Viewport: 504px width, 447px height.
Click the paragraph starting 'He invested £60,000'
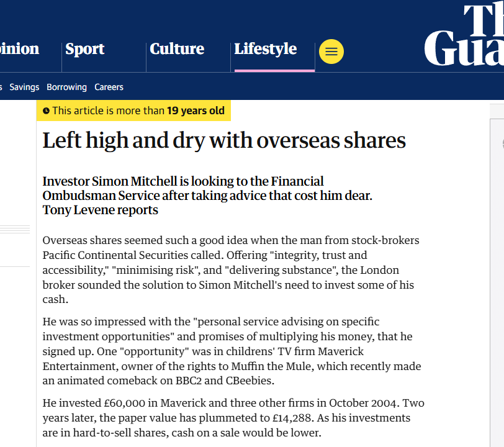coord(233,418)
